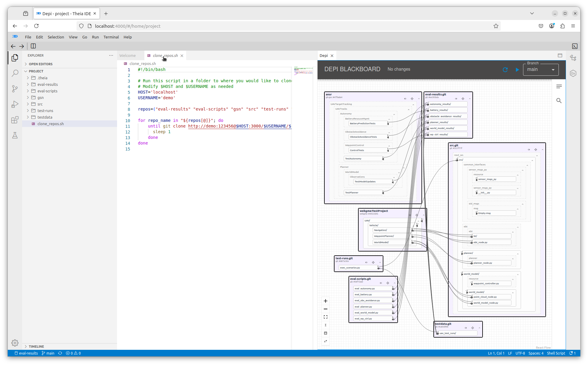Collapse the PROJECT section
Screen dimensions: 588x365
36,71
